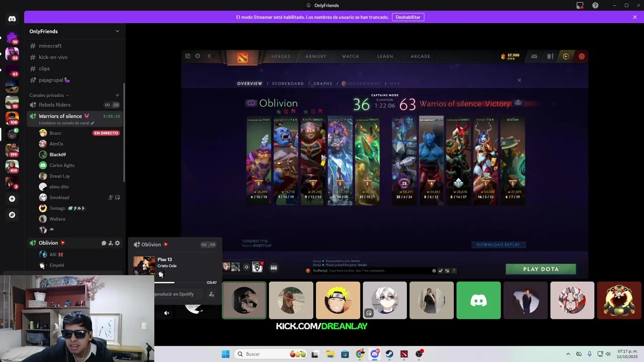
Task: Open Dota HEROES tab
Action: point(281,56)
